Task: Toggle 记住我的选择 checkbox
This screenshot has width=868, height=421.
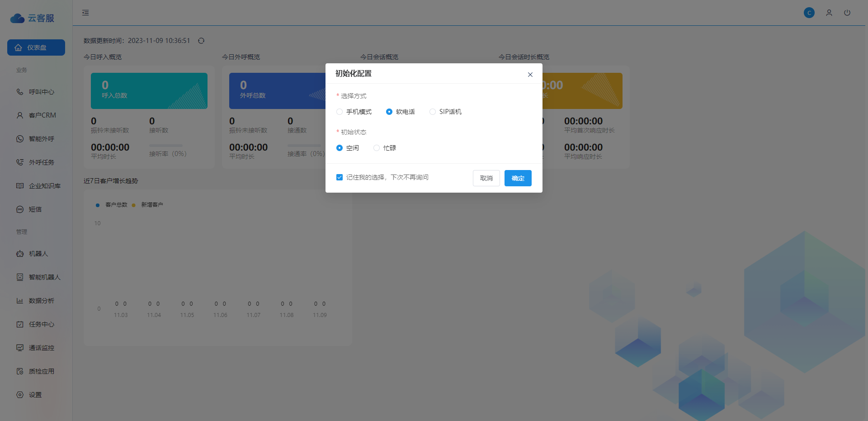Action: click(x=340, y=177)
